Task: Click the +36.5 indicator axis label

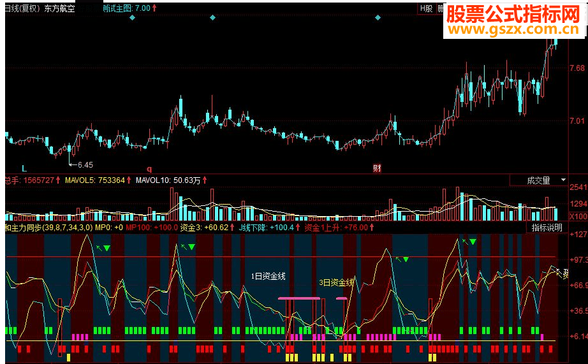Action: (578, 310)
